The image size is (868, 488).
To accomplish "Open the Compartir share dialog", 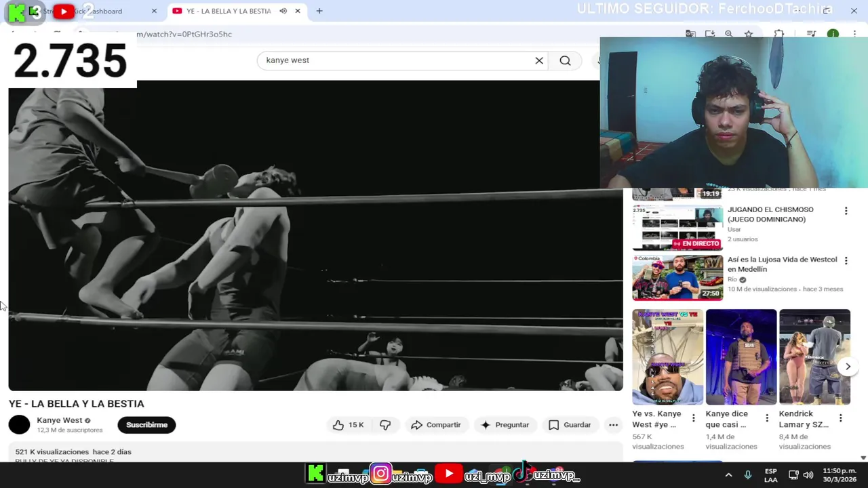I will point(436,425).
